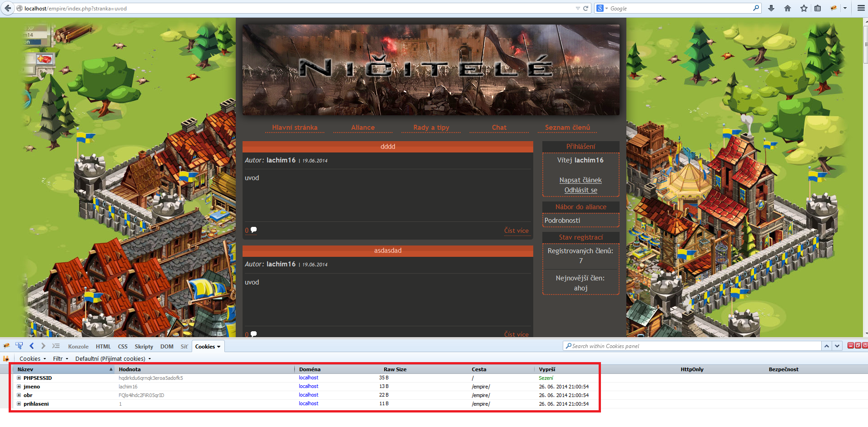Click the browser address bar
Viewport: 868px width, 427px height.
pos(295,8)
